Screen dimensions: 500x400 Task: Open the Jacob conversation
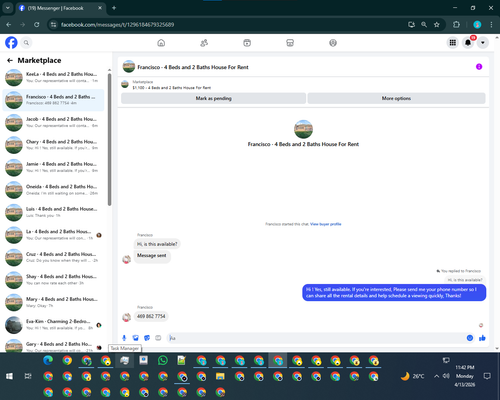coord(53,122)
